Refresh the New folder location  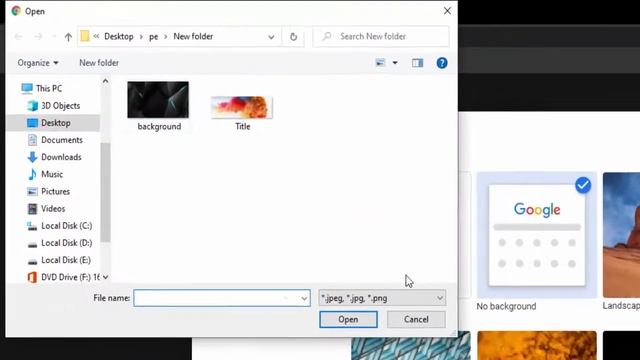(x=293, y=37)
